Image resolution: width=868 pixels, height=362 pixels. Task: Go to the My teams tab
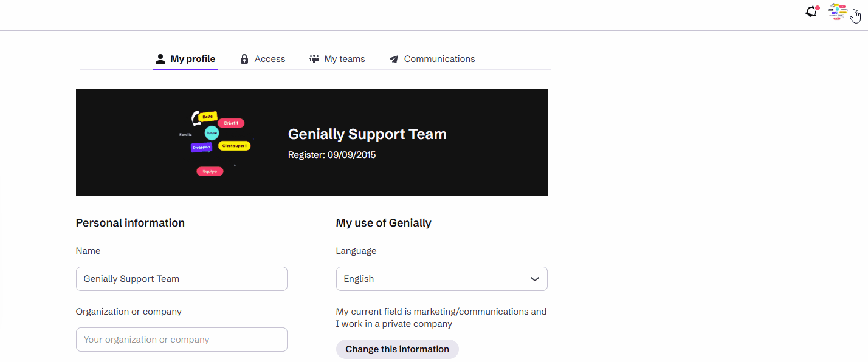[345, 59]
